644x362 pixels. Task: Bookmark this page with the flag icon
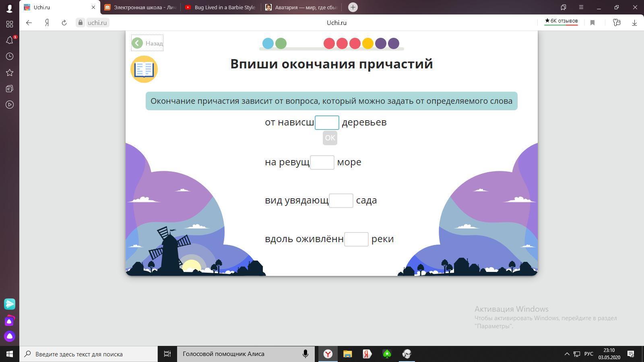click(592, 23)
